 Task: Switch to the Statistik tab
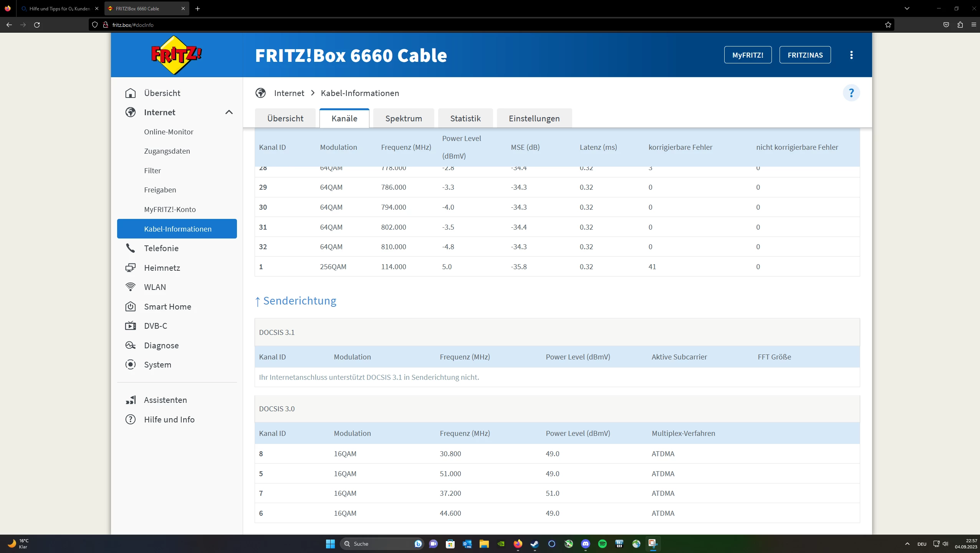465,118
